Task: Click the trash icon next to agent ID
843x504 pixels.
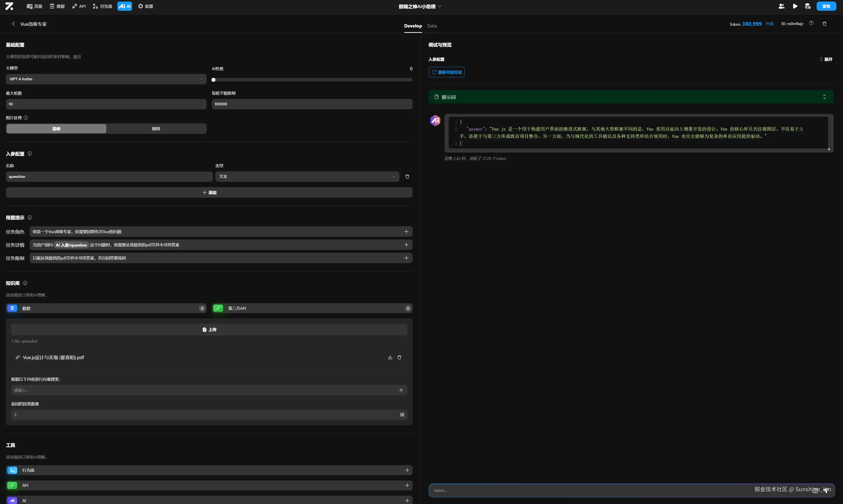Action: point(824,24)
